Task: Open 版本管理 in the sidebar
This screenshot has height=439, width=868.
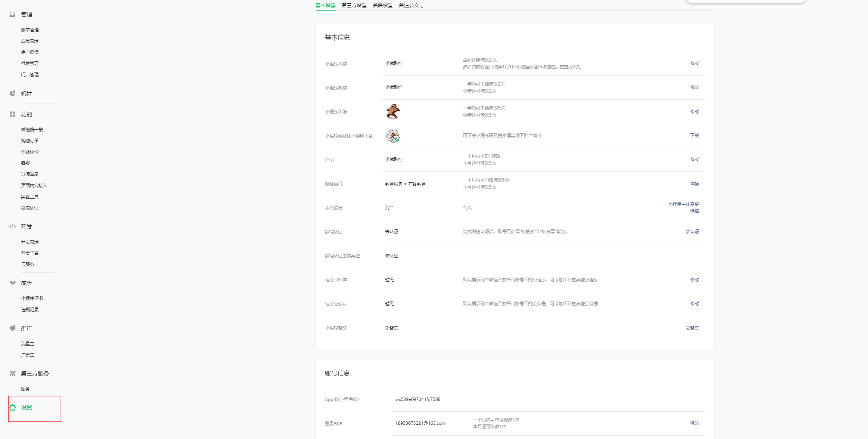Action: 30,30
